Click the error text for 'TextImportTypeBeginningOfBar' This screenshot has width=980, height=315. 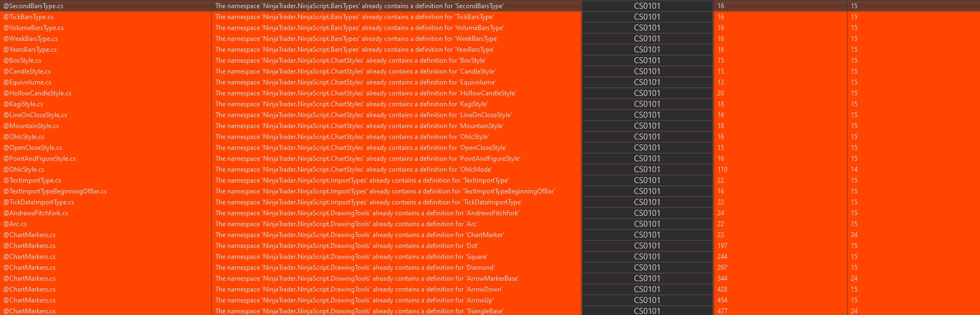click(385, 191)
